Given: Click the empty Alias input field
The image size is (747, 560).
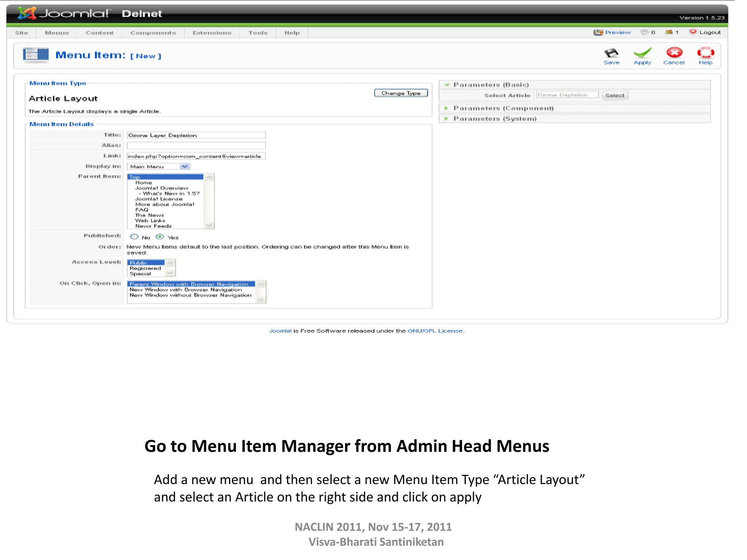Looking at the screenshot, I should coord(196,145).
